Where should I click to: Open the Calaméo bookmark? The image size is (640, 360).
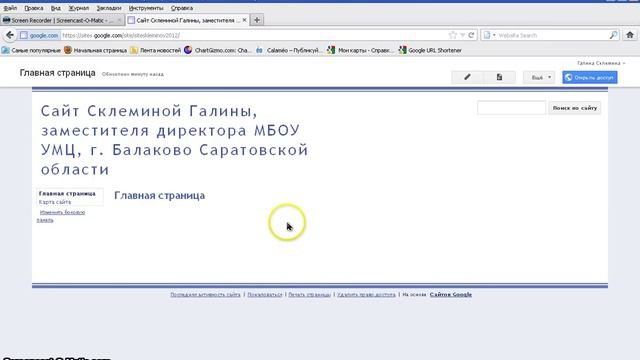click(x=289, y=50)
